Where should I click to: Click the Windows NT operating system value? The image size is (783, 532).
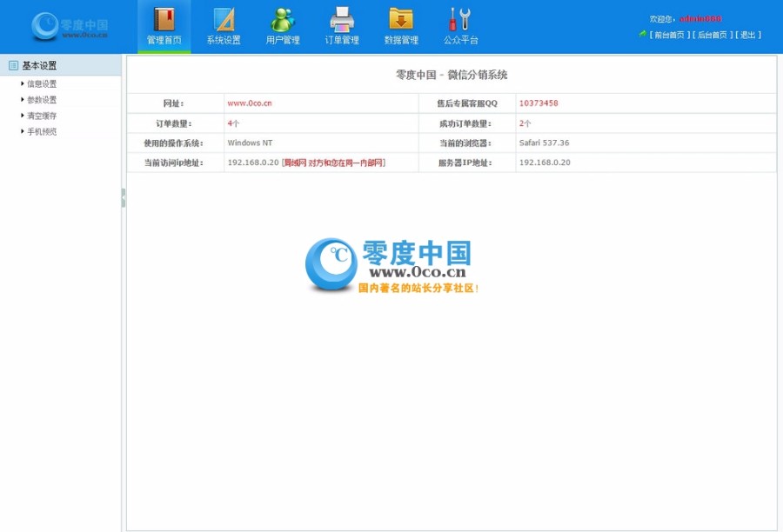point(251,143)
